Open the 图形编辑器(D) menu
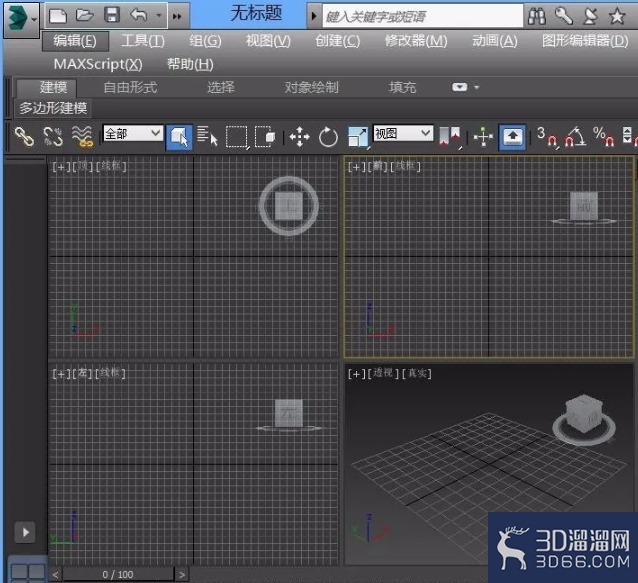 pyautogui.click(x=585, y=41)
